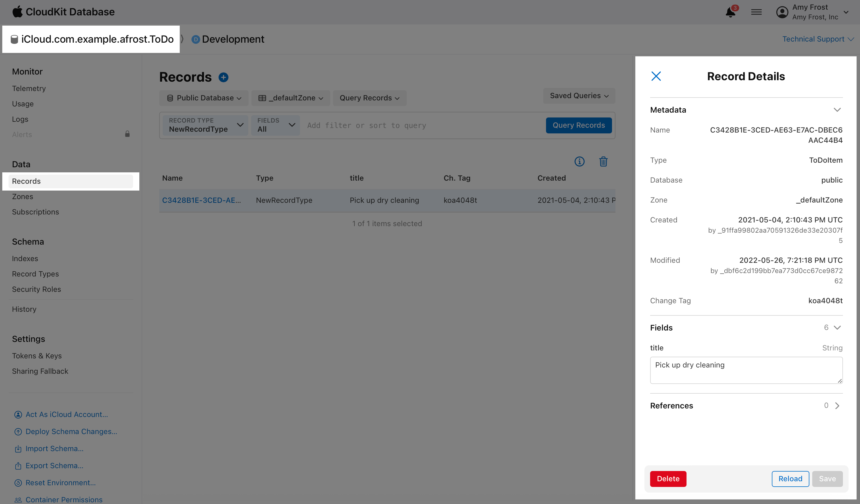Click the Reset Environment icon
The image size is (860, 504).
(18, 483)
